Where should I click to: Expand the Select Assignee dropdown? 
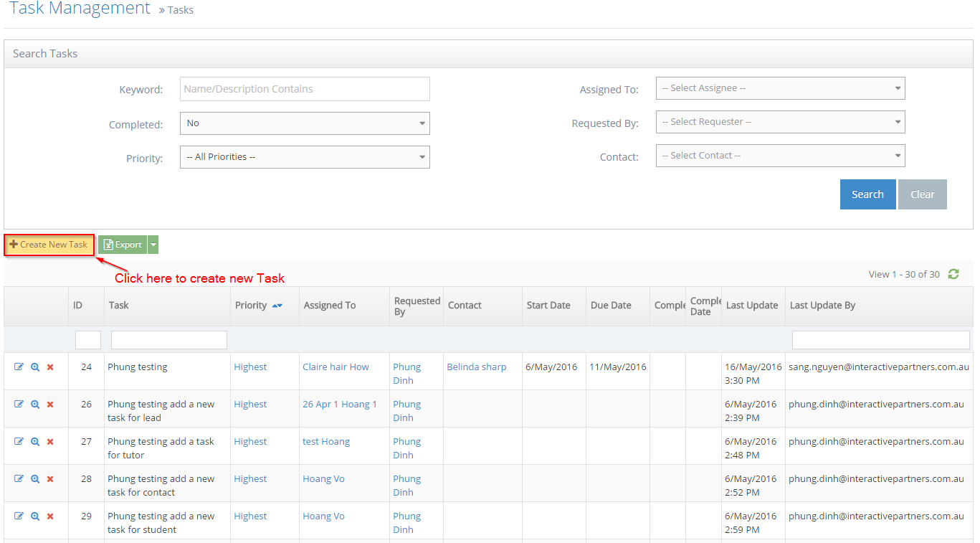780,88
